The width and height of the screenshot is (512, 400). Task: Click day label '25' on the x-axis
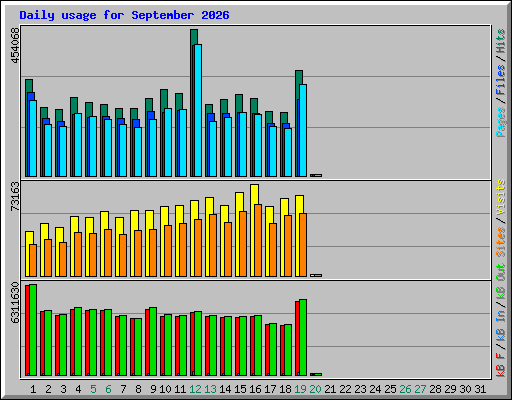[390, 389]
